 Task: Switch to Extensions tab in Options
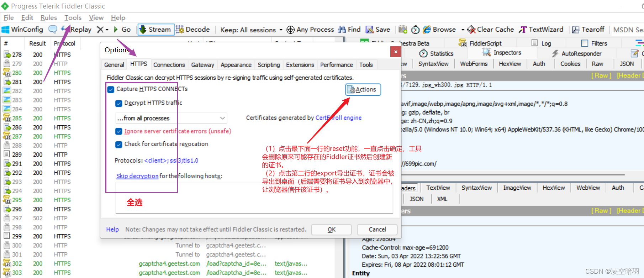(x=300, y=65)
